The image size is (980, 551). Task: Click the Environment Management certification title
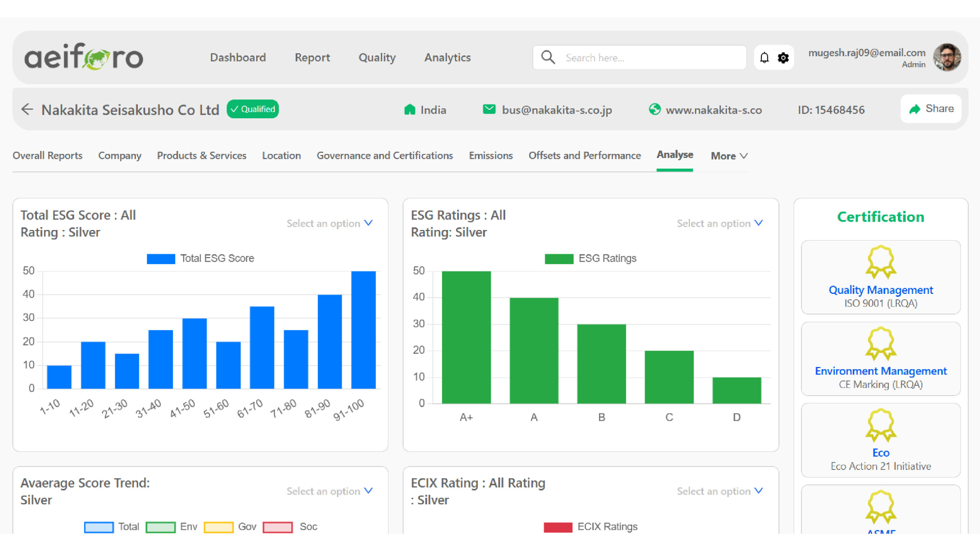click(x=881, y=371)
